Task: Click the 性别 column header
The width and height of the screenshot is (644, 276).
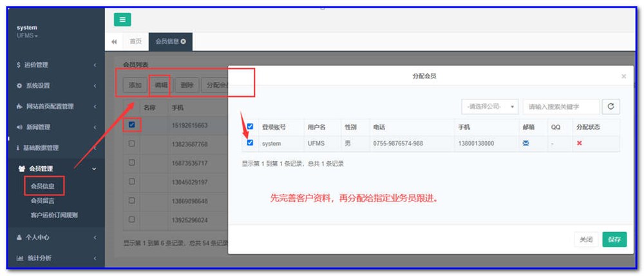Action: (x=351, y=127)
